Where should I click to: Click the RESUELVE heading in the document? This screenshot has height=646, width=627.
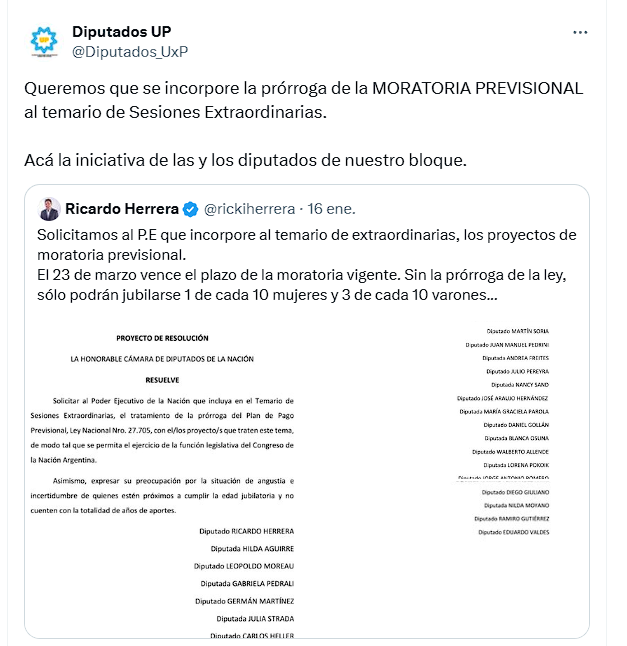[x=162, y=381]
